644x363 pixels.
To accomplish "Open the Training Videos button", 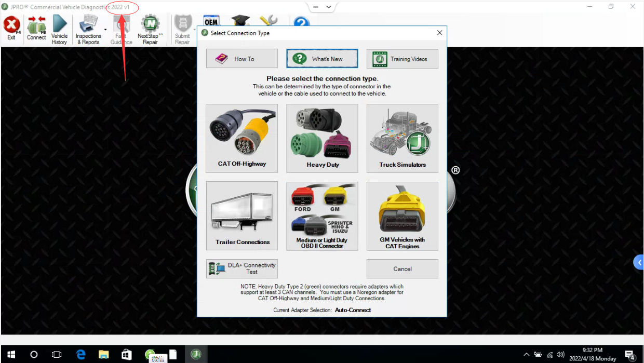I will tap(403, 59).
